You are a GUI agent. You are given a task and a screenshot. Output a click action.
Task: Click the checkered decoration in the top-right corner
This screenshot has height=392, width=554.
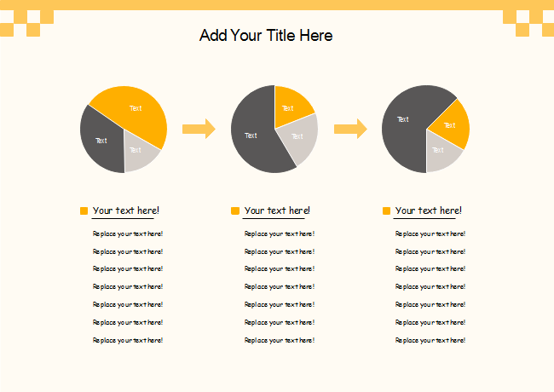tap(528, 23)
